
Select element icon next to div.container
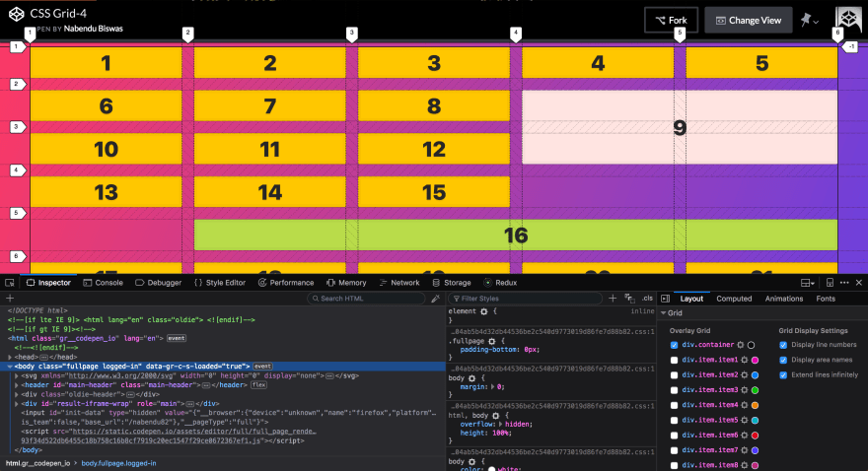[740, 345]
